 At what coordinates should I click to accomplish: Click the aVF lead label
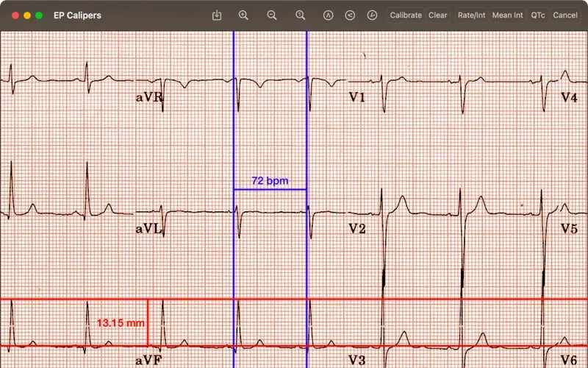point(148,361)
